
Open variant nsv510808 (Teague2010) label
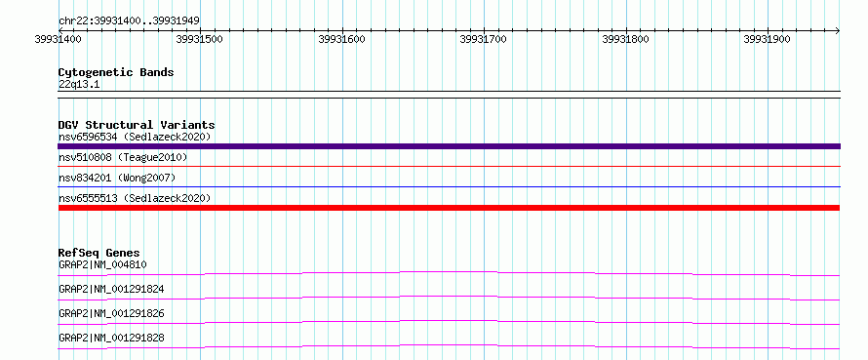coord(123,157)
